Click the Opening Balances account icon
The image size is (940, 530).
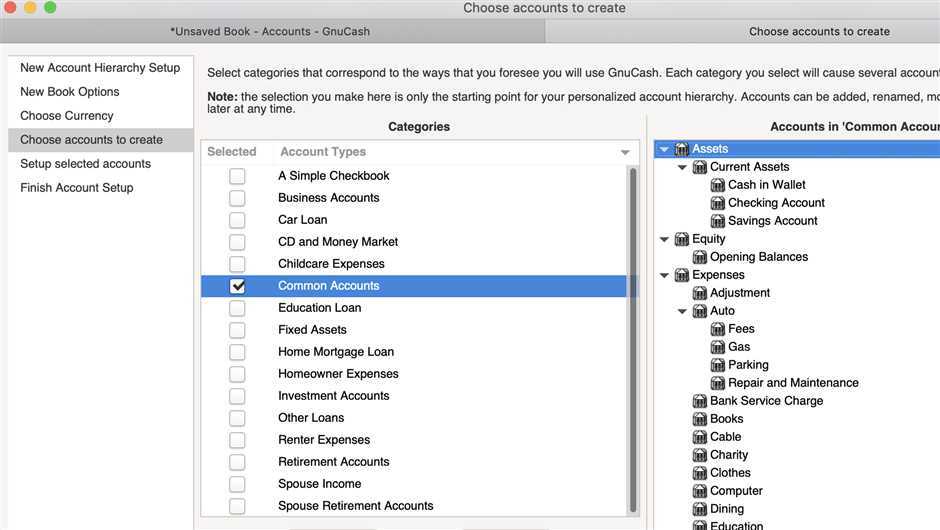[700, 257]
